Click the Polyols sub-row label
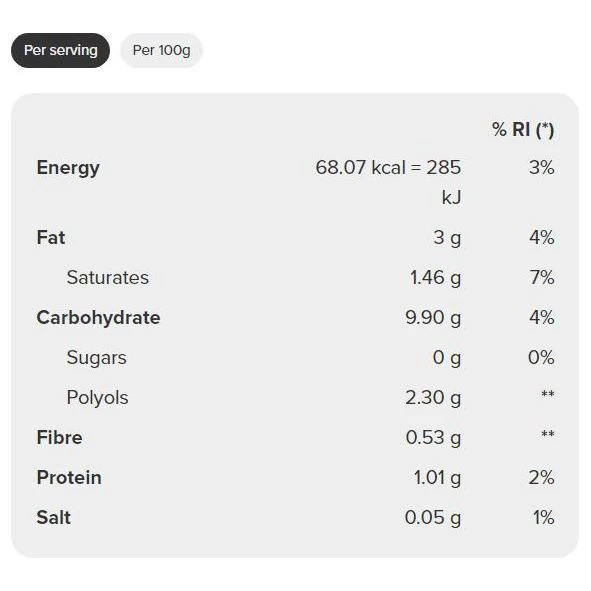 click(x=98, y=398)
